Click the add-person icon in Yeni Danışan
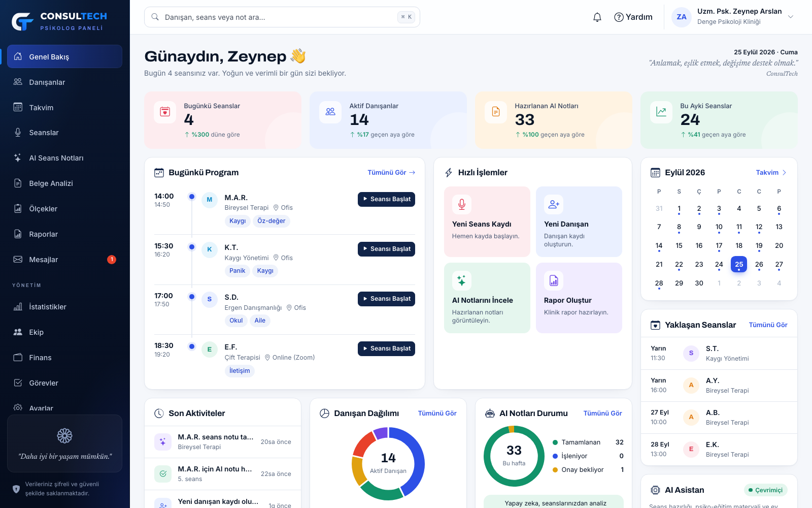812x508 pixels. pos(554,204)
